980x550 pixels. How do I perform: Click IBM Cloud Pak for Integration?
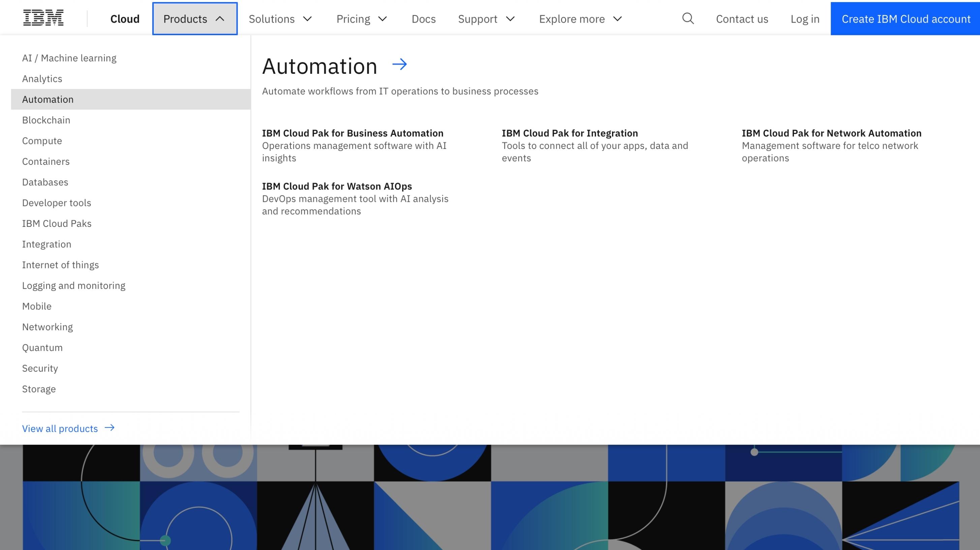(570, 133)
